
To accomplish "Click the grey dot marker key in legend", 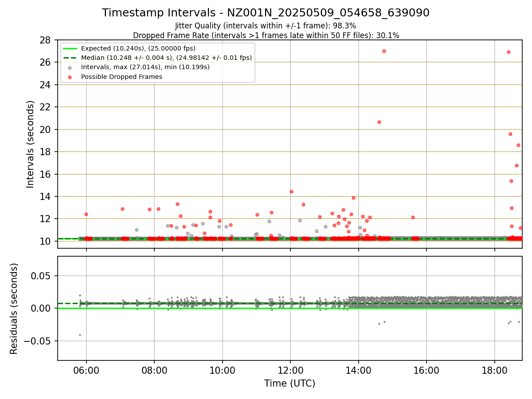I will (x=70, y=67).
